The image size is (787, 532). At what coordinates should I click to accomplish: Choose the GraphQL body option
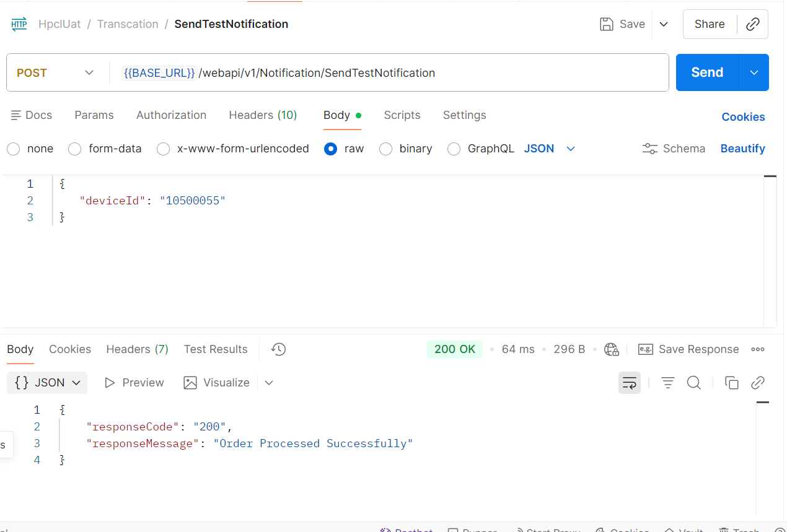point(454,149)
